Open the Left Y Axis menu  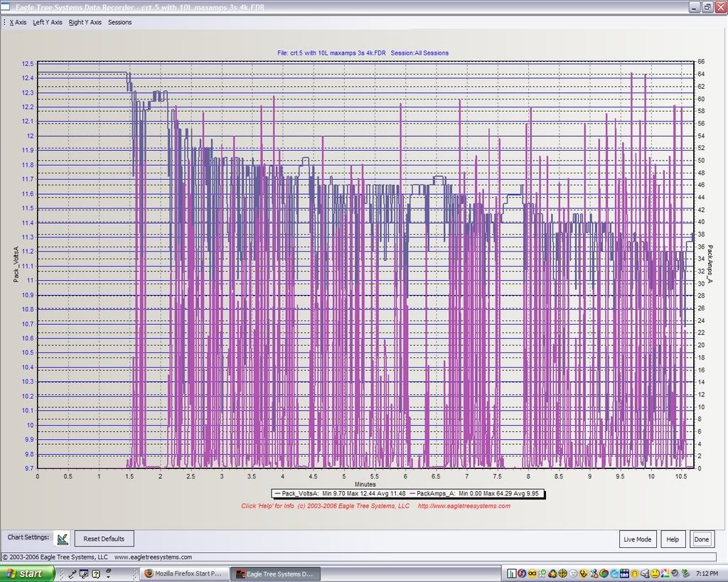48,22
